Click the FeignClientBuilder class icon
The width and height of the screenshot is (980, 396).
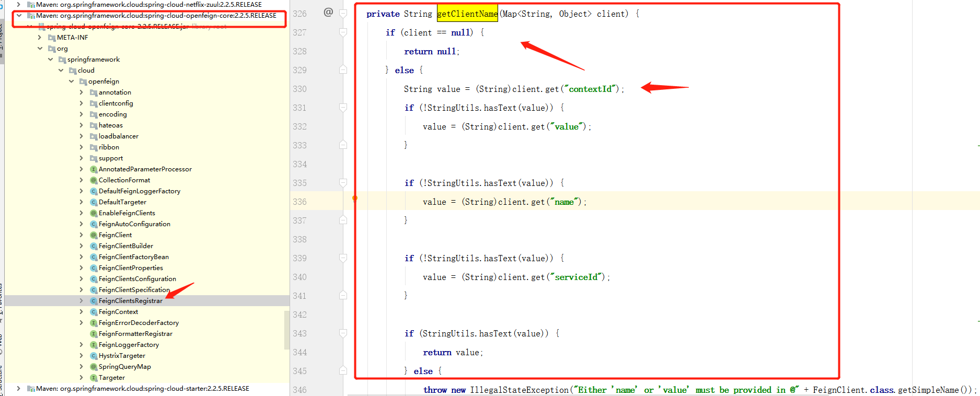pyautogui.click(x=94, y=246)
